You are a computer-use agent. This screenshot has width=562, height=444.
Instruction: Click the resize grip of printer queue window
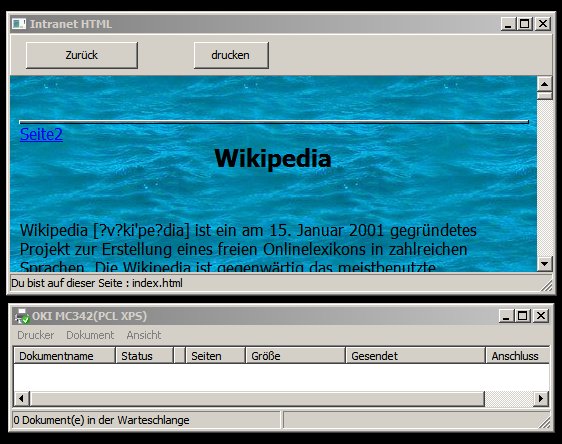[544, 422]
